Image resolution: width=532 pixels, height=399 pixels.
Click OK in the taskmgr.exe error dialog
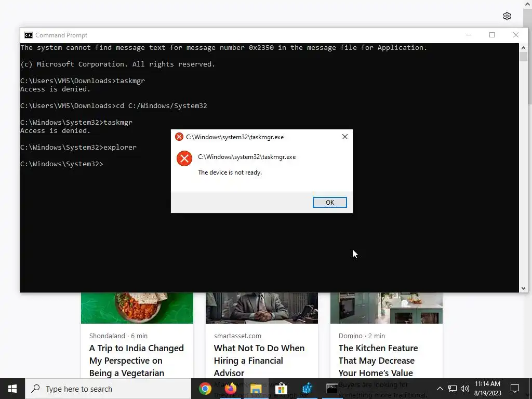[329, 202]
